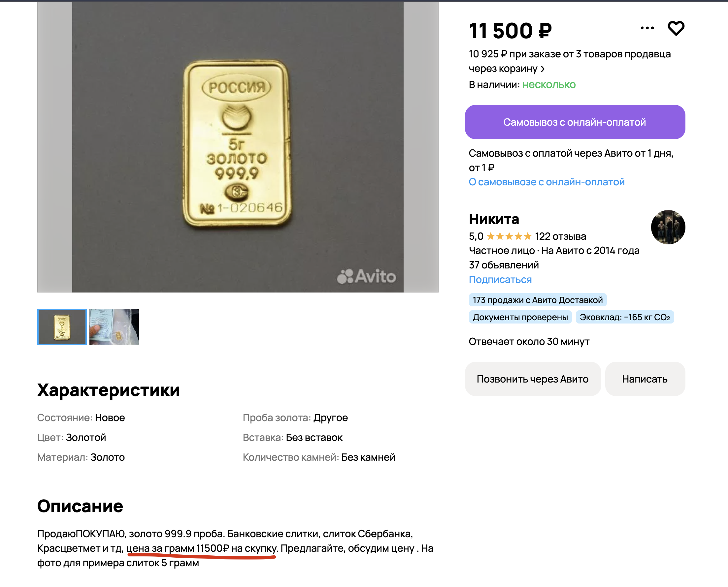728x587 pixels.
Task: Open the seller's '37 объявлений' listings
Action: (x=503, y=265)
